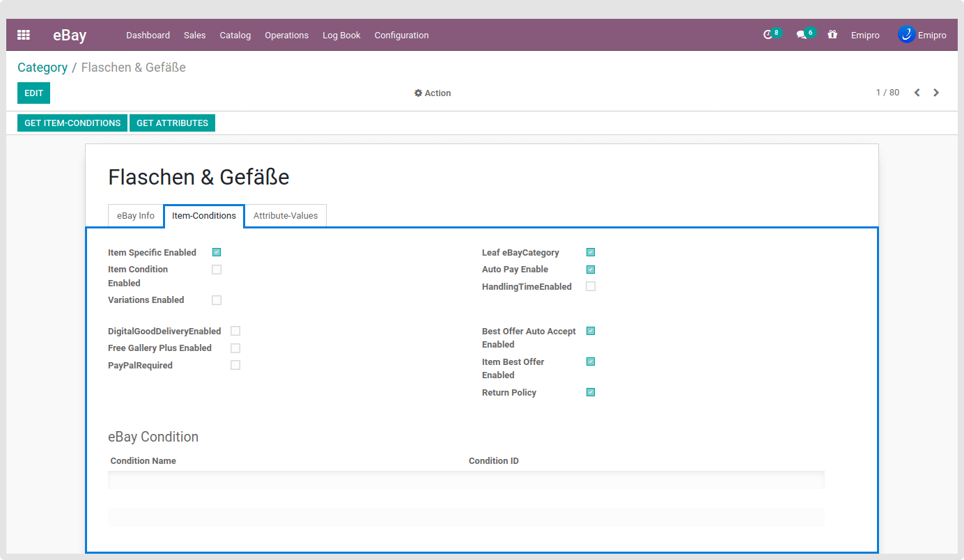Toggle Best Offer Auto Accept Enabled checkbox
Image resolution: width=964 pixels, height=560 pixels.
(x=591, y=331)
